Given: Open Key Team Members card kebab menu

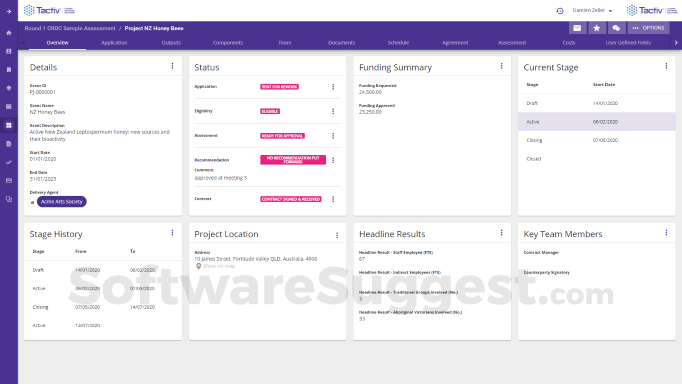Looking at the screenshot, I should pyautogui.click(x=666, y=233).
